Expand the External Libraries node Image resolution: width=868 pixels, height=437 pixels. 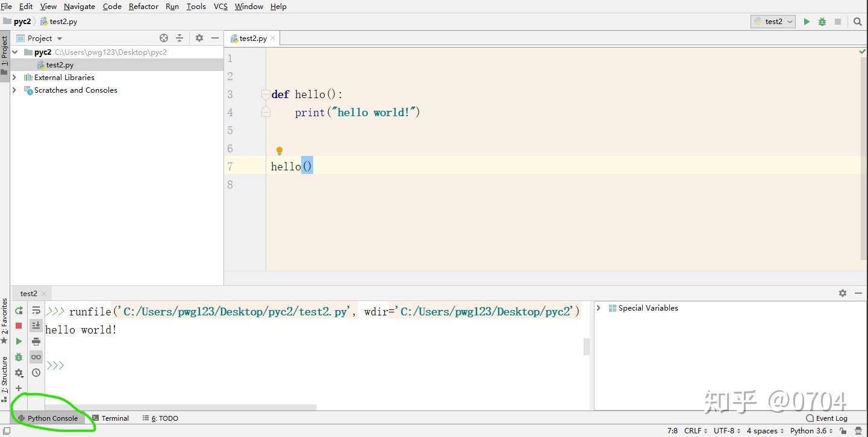[14, 77]
